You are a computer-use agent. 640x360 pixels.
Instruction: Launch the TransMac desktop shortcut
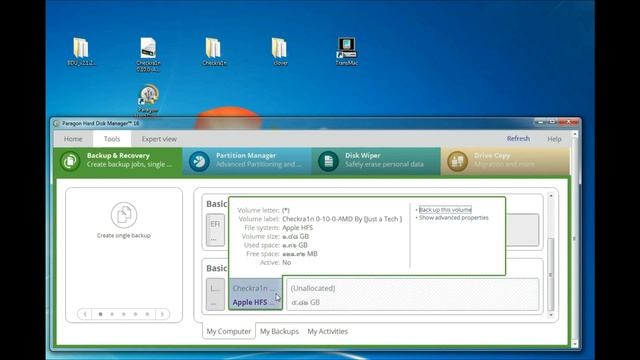click(346, 51)
